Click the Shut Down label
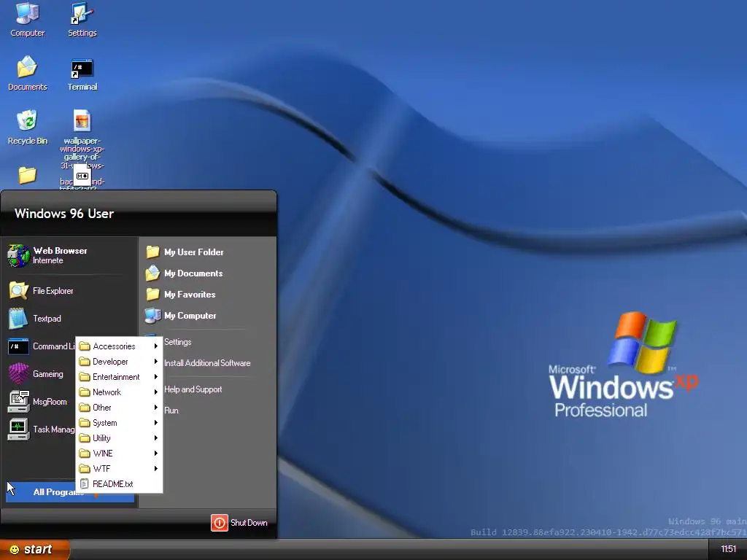This screenshot has height=560, width=747. coord(249,522)
